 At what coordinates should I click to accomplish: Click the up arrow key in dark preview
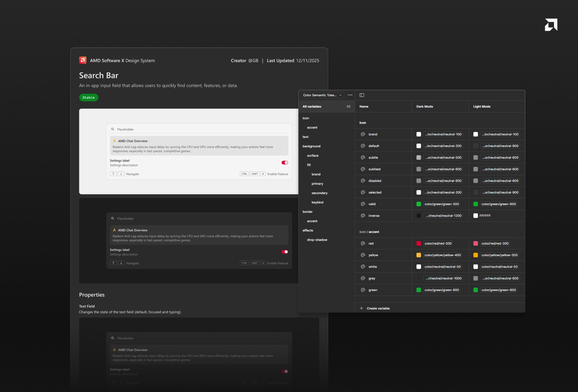tap(113, 263)
